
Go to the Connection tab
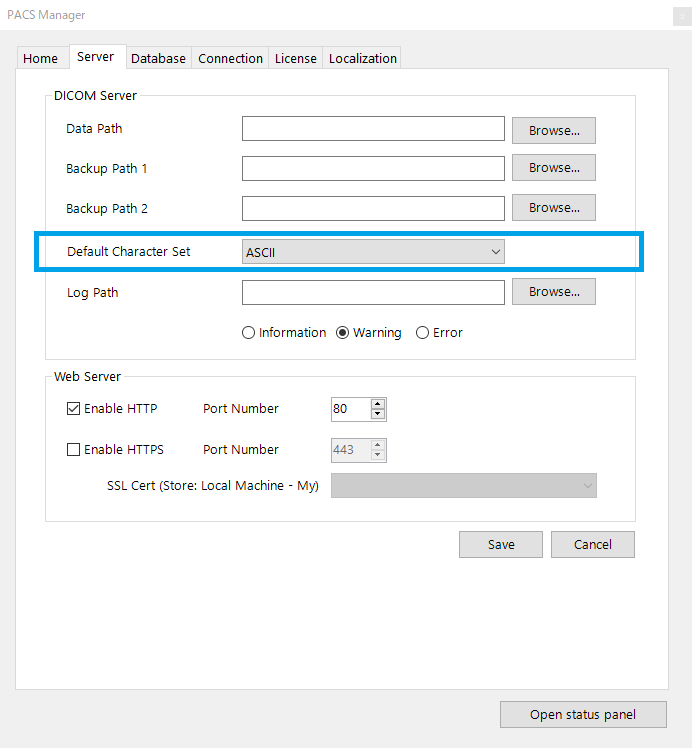tap(230, 58)
